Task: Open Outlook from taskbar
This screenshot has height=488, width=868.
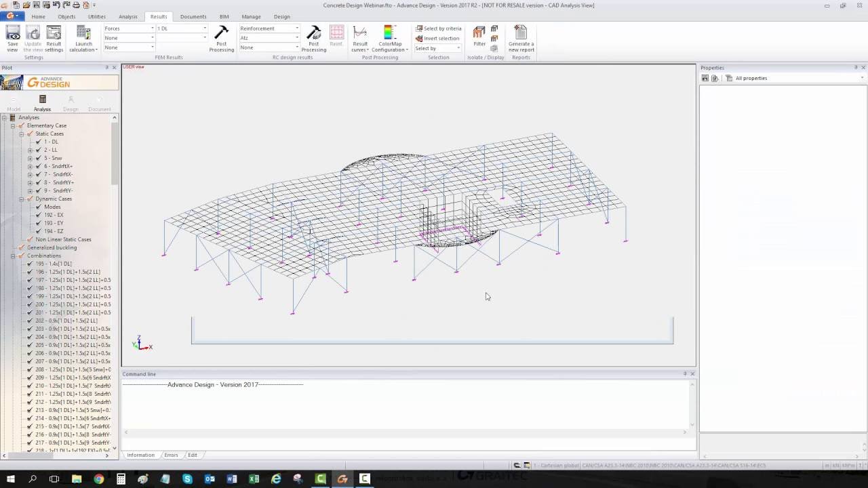Action: (210, 479)
